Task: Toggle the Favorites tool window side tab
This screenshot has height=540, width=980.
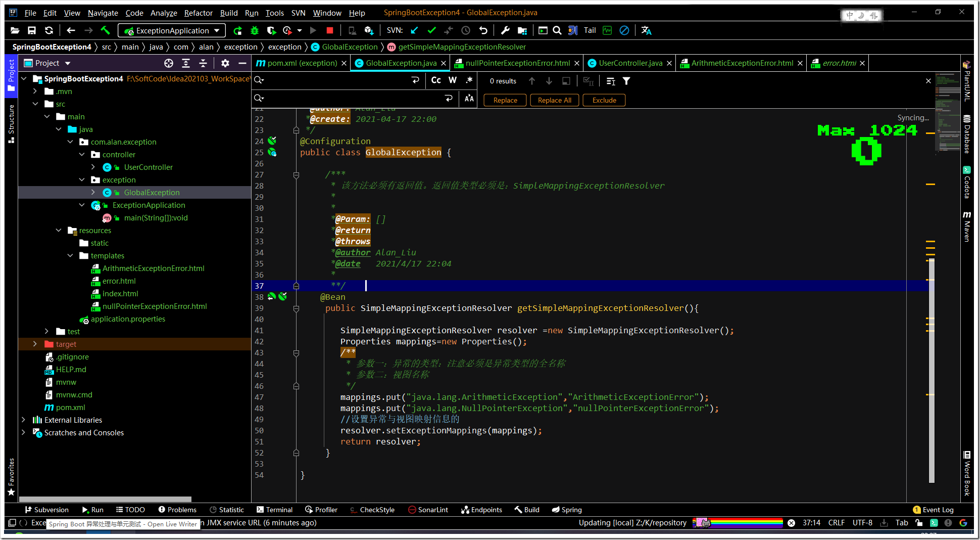Action: pyautogui.click(x=11, y=477)
